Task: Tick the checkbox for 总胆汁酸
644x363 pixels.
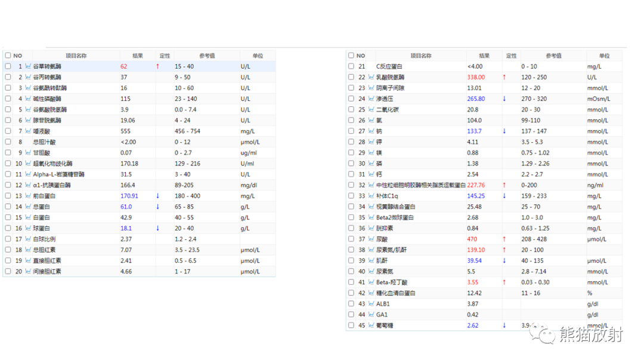Action: point(8,142)
